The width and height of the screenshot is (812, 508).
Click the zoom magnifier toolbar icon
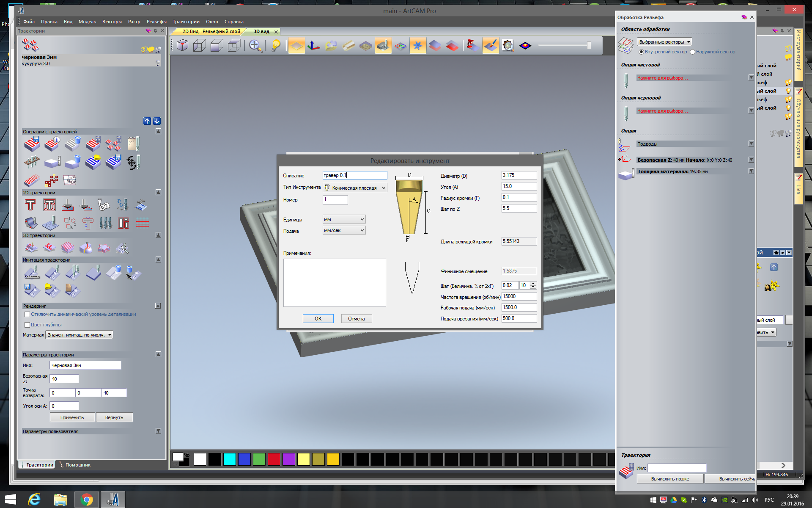pos(255,46)
